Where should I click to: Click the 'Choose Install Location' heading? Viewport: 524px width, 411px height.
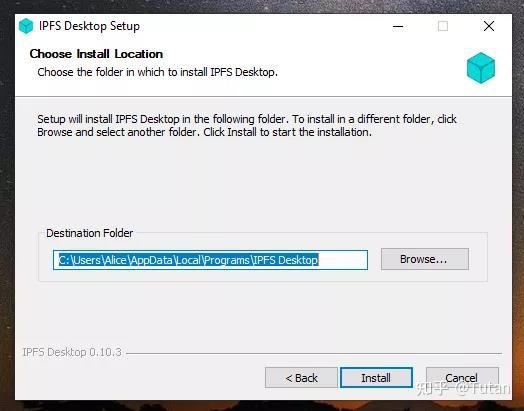click(96, 54)
